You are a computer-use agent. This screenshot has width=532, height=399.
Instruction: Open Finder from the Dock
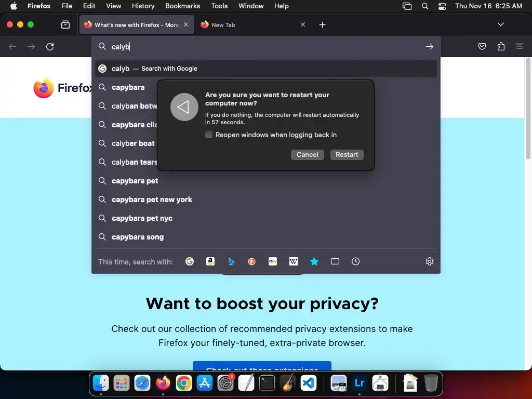[101, 383]
